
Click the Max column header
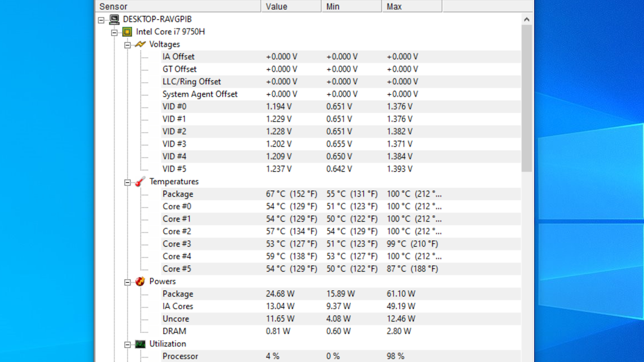[x=412, y=6]
